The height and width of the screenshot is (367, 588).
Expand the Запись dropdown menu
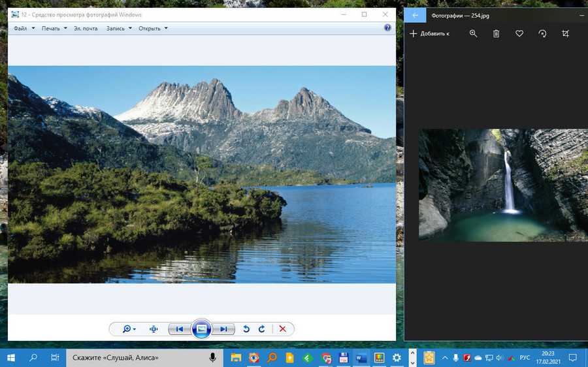pyautogui.click(x=118, y=28)
